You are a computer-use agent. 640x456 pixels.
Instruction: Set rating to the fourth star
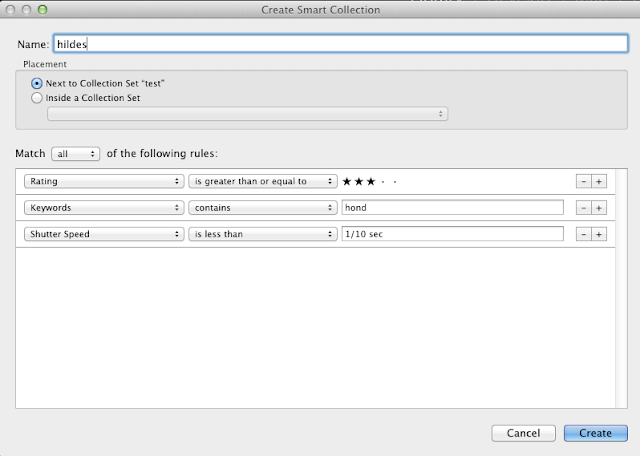point(382,182)
